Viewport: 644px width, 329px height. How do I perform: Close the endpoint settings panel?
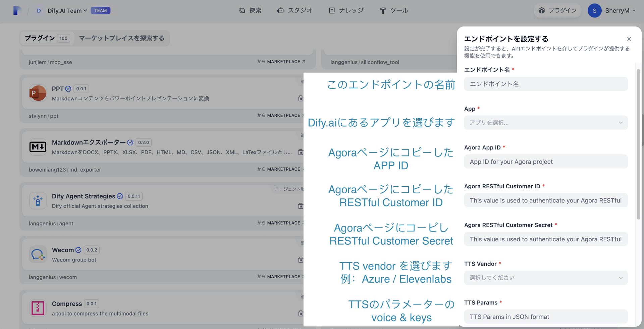[x=629, y=39]
